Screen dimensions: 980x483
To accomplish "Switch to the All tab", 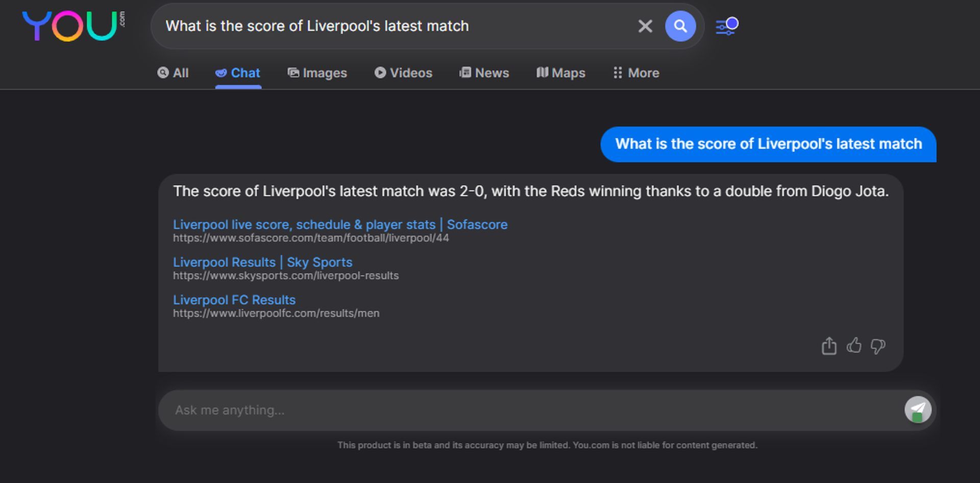I will tap(173, 73).
